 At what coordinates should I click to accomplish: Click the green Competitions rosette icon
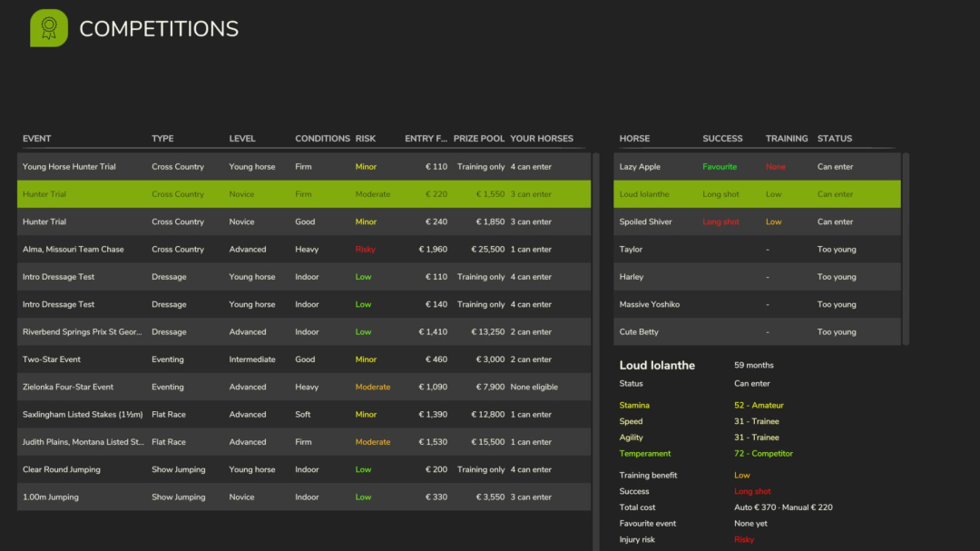(49, 28)
